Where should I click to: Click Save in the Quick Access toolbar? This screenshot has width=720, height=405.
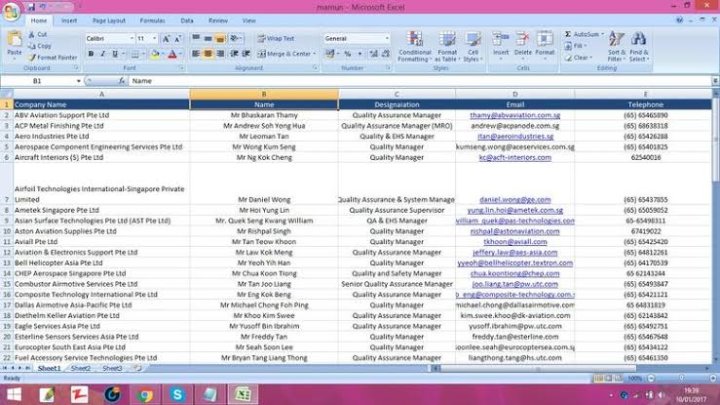point(32,5)
